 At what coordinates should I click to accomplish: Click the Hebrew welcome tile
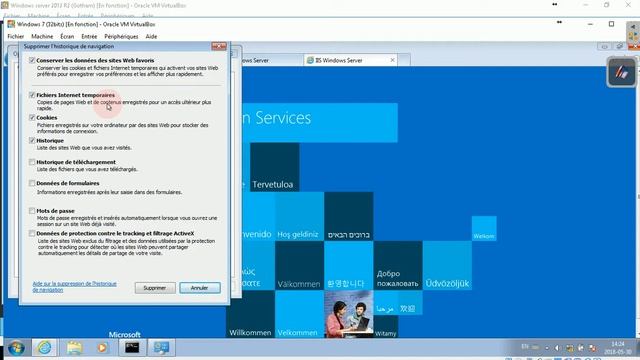pos(349,216)
